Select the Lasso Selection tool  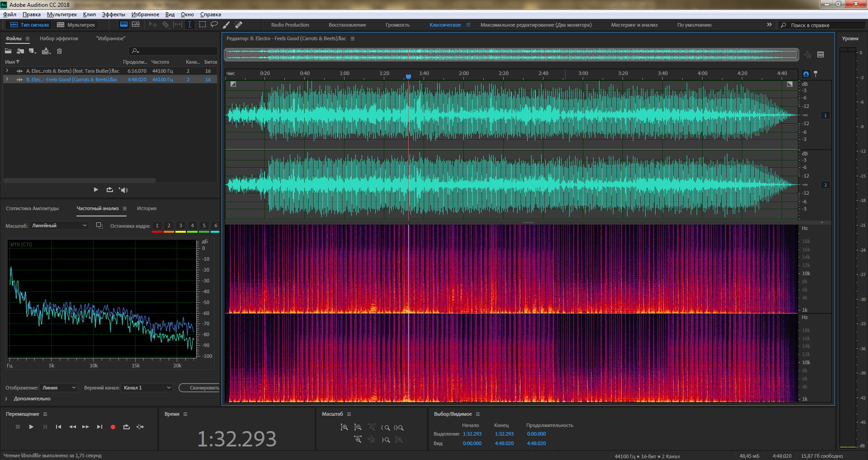(x=214, y=24)
